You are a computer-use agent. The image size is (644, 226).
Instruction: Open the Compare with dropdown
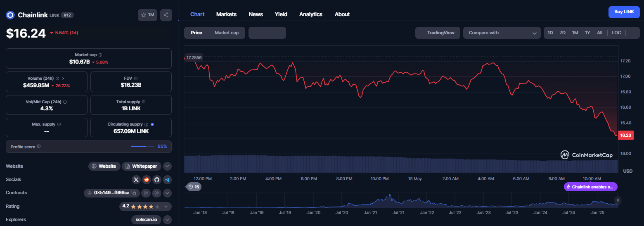tap(502, 33)
